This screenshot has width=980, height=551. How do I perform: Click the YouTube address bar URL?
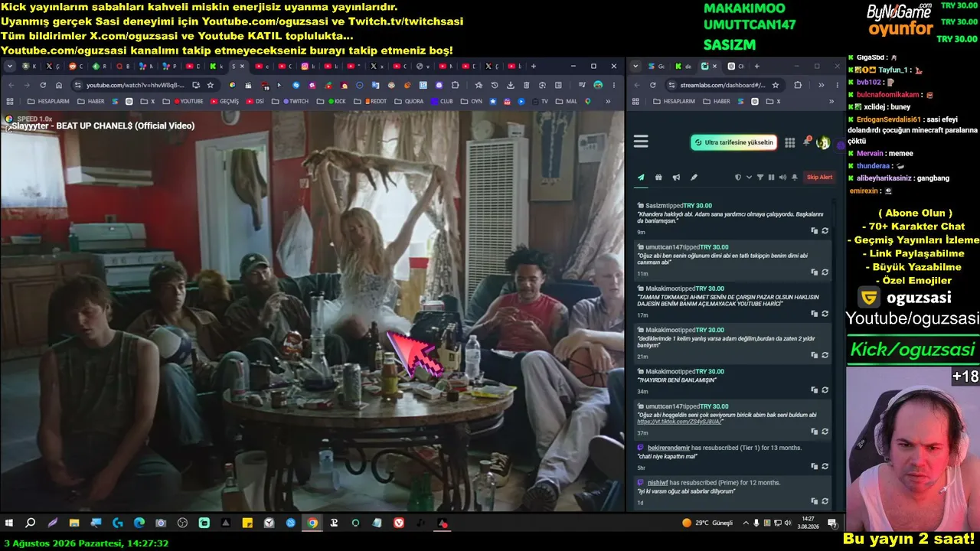[135, 85]
